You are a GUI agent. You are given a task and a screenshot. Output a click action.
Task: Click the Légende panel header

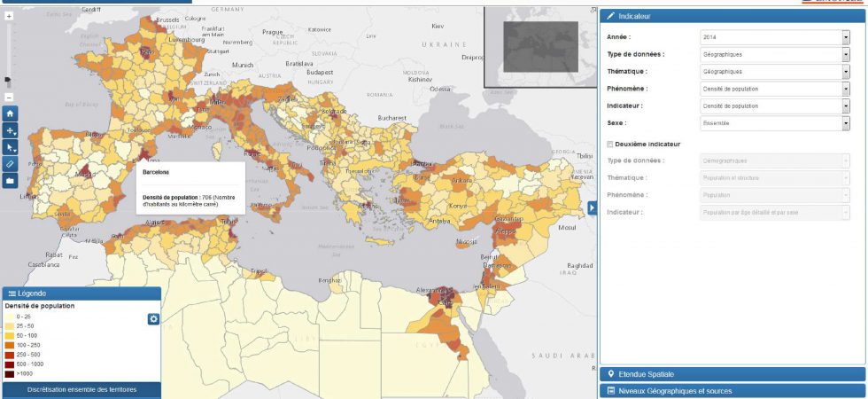click(81, 293)
